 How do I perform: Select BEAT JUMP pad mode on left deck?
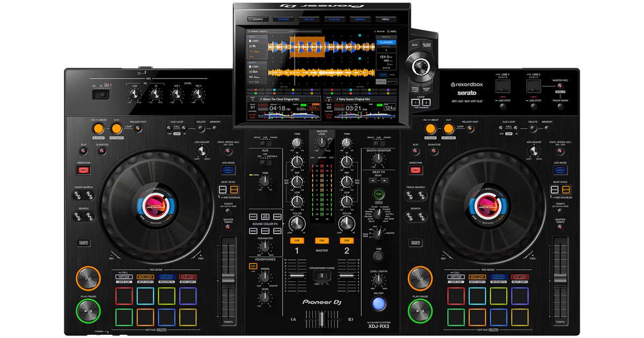[x=188, y=276]
